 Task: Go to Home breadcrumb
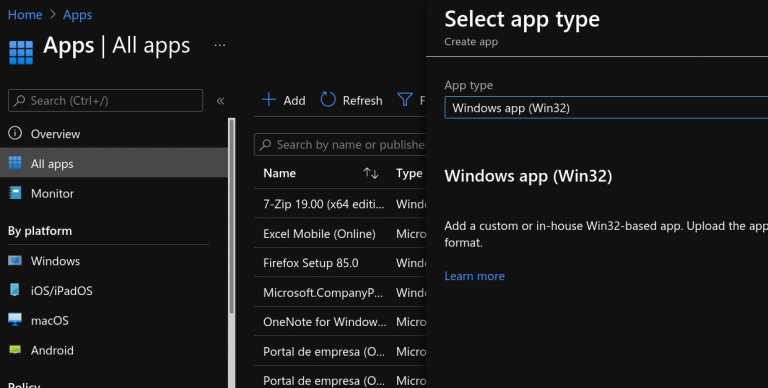[25, 15]
